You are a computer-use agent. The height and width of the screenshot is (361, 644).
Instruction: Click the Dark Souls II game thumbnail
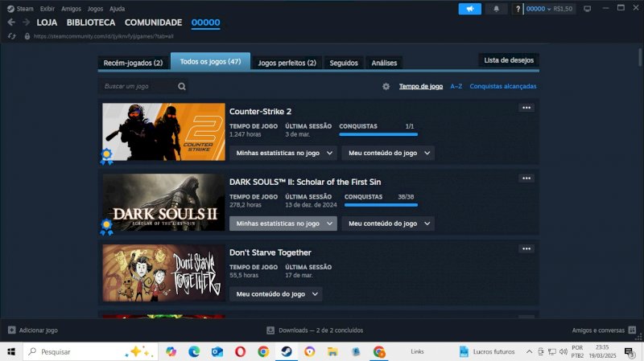coord(163,203)
